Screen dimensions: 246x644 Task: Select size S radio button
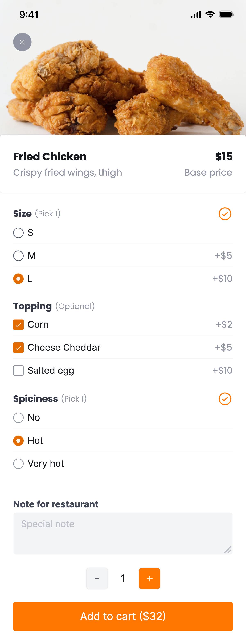point(18,233)
